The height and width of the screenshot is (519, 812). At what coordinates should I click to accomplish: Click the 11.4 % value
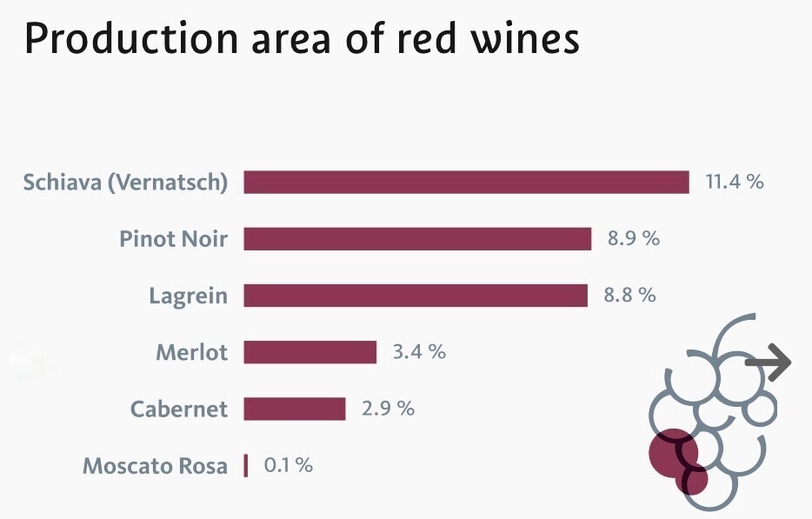735,182
